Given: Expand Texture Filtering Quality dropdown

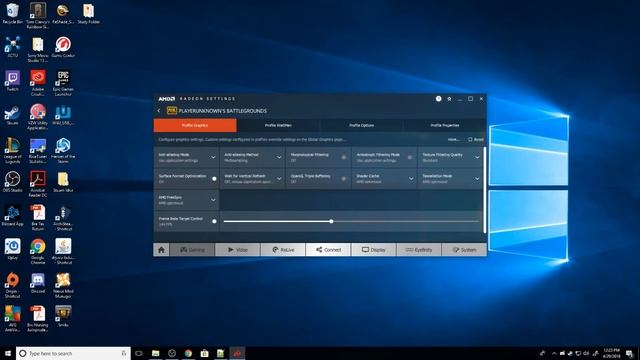Looking at the screenshot, I should click(477, 158).
